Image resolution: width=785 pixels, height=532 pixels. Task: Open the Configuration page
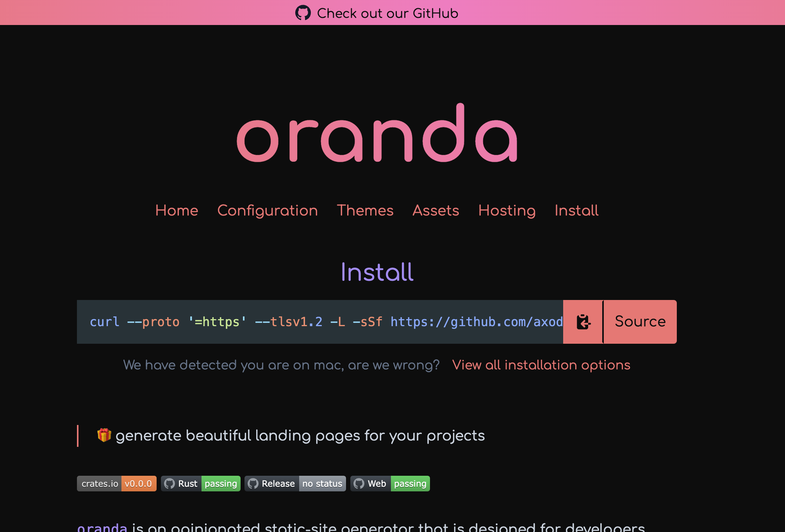click(x=268, y=211)
